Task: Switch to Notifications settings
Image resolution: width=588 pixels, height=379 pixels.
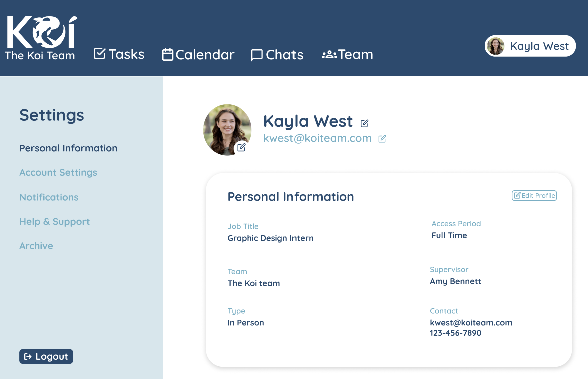Action: click(49, 197)
